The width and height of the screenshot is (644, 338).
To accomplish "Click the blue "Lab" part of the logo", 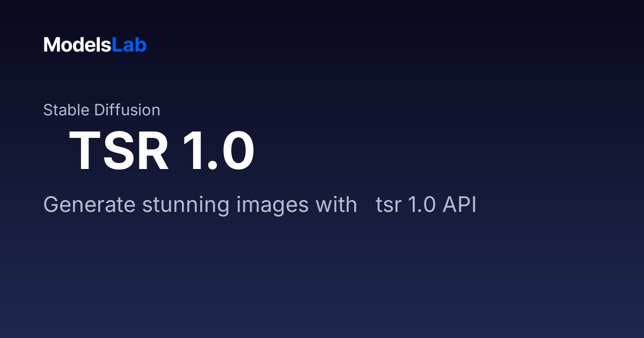I will (129, 45).
